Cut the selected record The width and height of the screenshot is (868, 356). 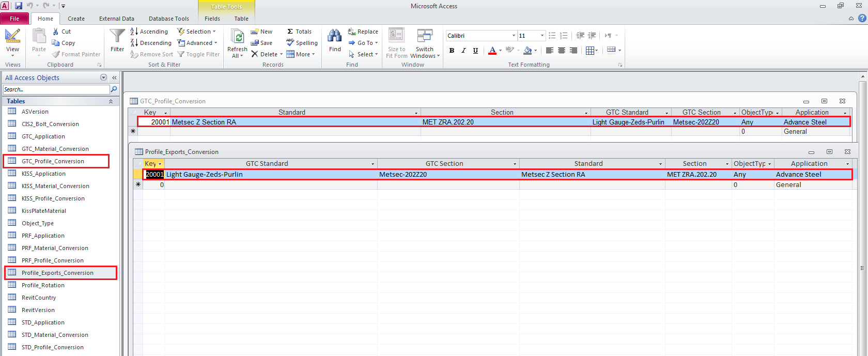[x=61, y=32]
